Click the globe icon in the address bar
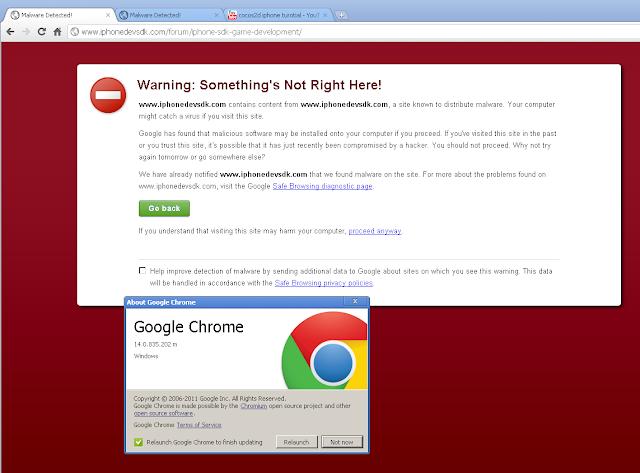640x473 pixels. tap(74, 31)
